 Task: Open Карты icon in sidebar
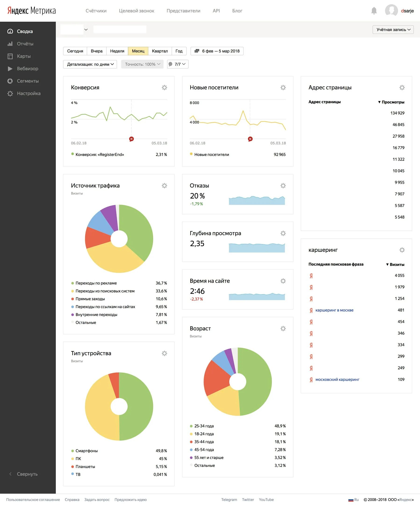coord(10,56)
